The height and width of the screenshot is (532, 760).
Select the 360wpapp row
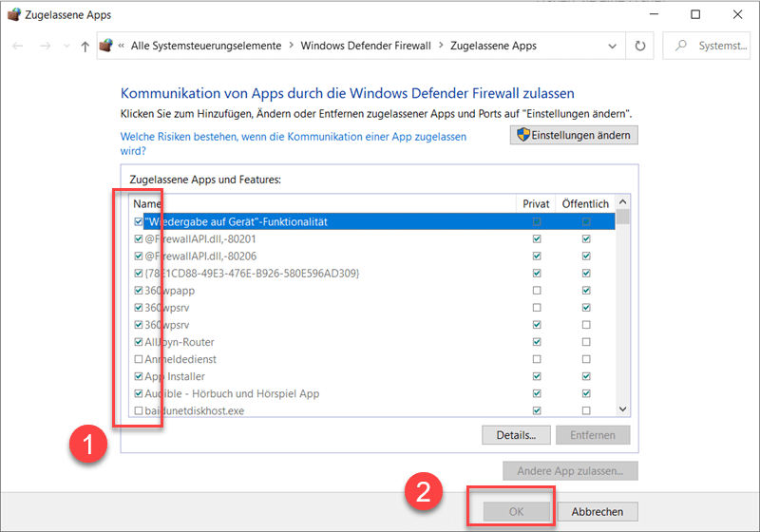pyautogui.click(x=372, y=291)
